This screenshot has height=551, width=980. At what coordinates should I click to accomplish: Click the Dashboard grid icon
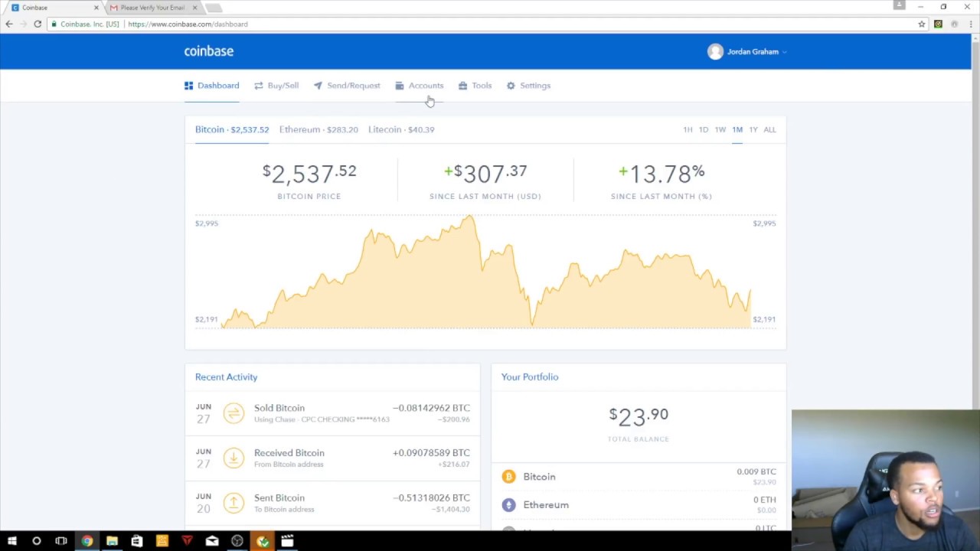(188, 86)
